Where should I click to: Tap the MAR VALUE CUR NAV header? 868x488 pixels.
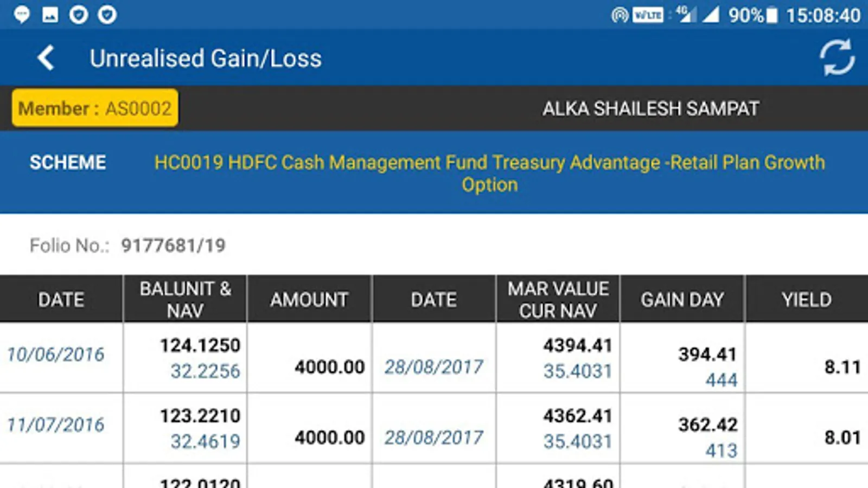point(558,299)
